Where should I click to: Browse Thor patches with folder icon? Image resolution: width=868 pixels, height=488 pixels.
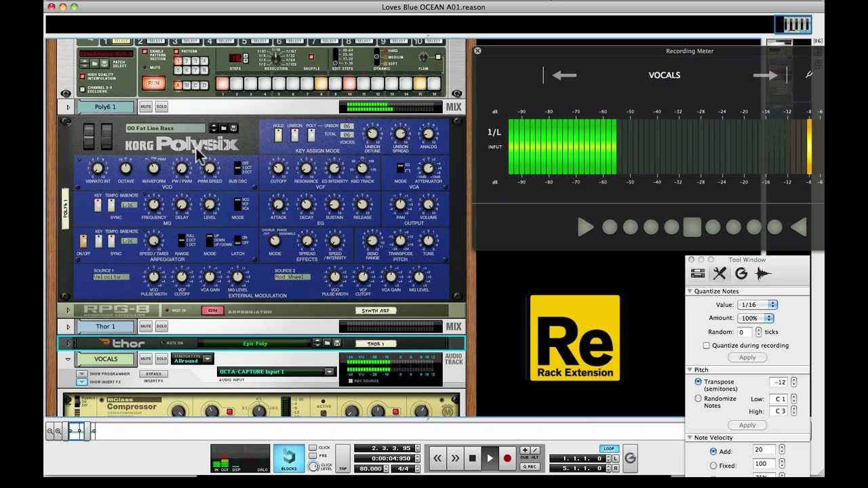point(327,344)
